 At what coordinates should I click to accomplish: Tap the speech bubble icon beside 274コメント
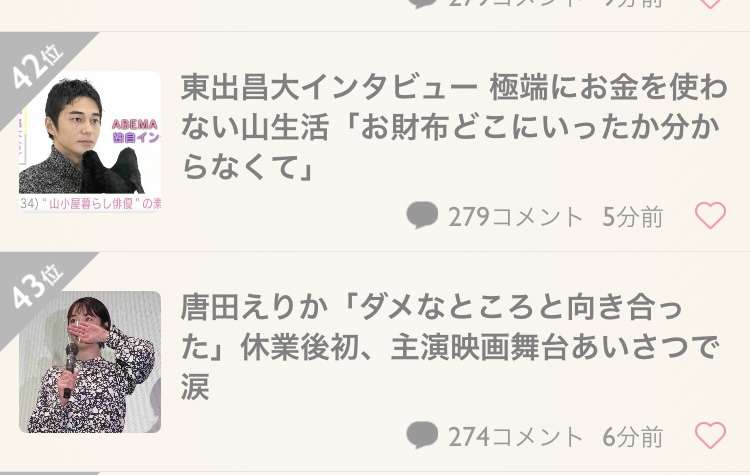[x=422, y=435]
